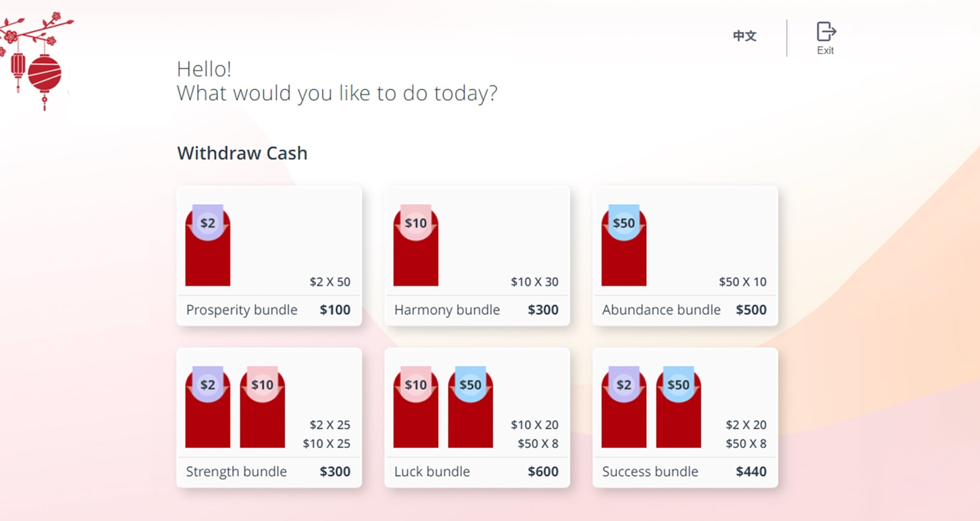
Task: Pick the Abundance bundle $500 card
Action: pos(685,256)
